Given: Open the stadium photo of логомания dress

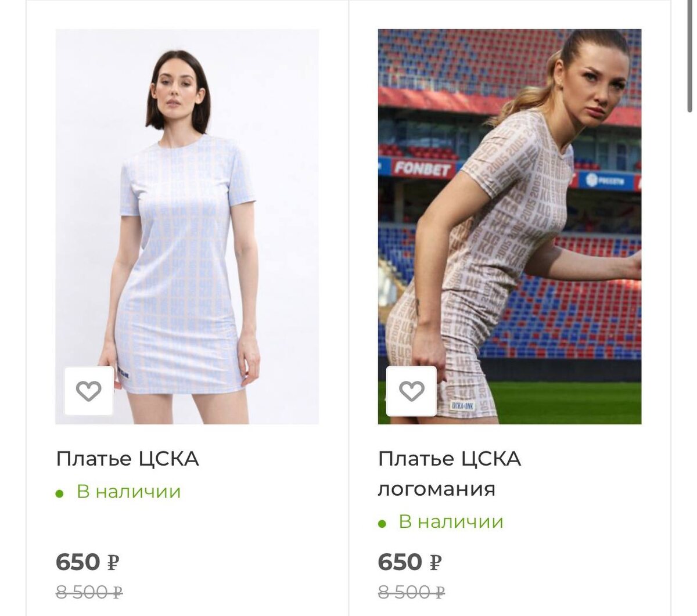Looking at the screenshot, I should point(509,226).
